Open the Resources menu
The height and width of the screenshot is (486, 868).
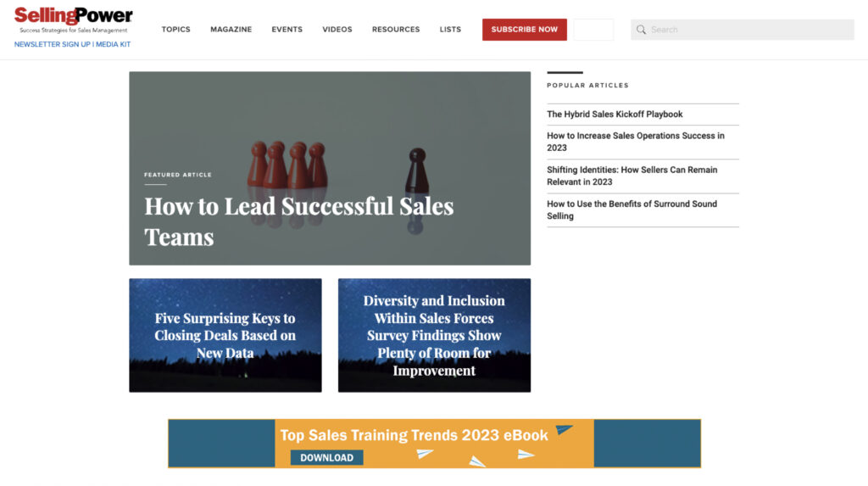click(396, 30)
